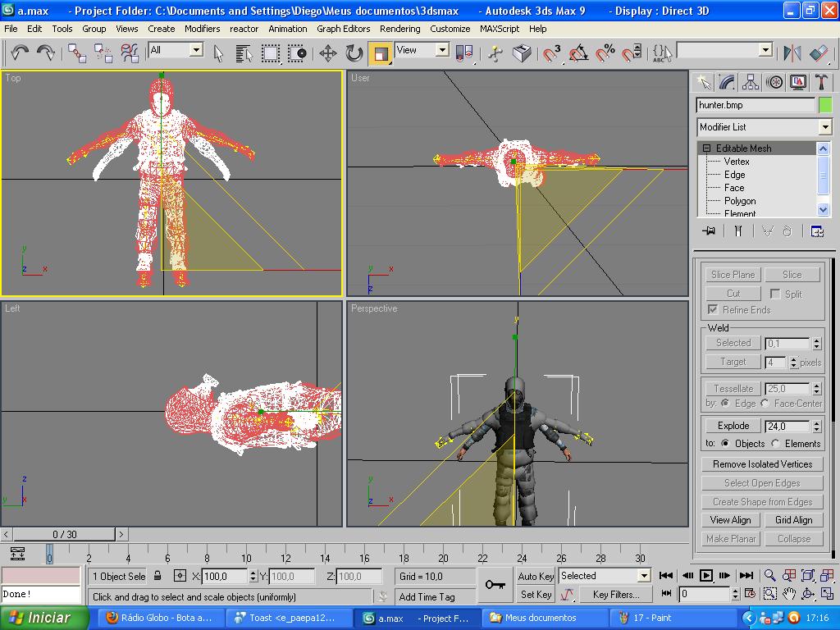Click the Explode button

click(x=733, y=426)
